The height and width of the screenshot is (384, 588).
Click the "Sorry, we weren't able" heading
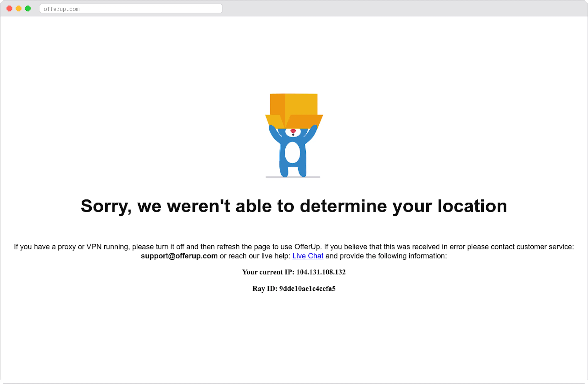click(294, 206)
